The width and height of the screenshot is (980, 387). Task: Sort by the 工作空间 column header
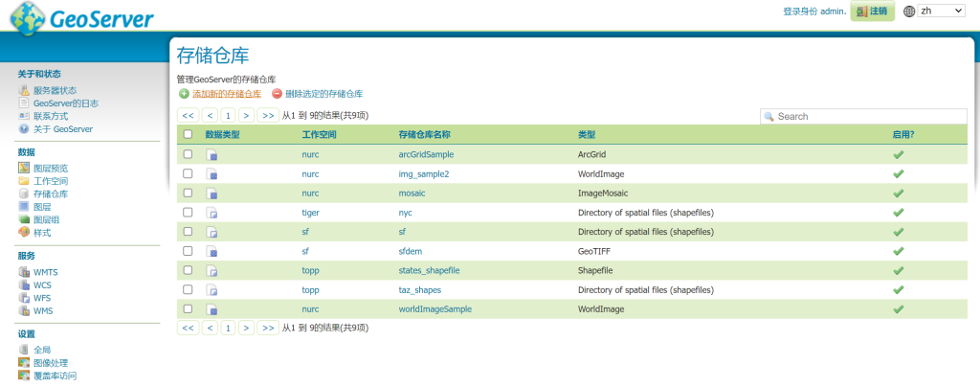click(314, 135)
